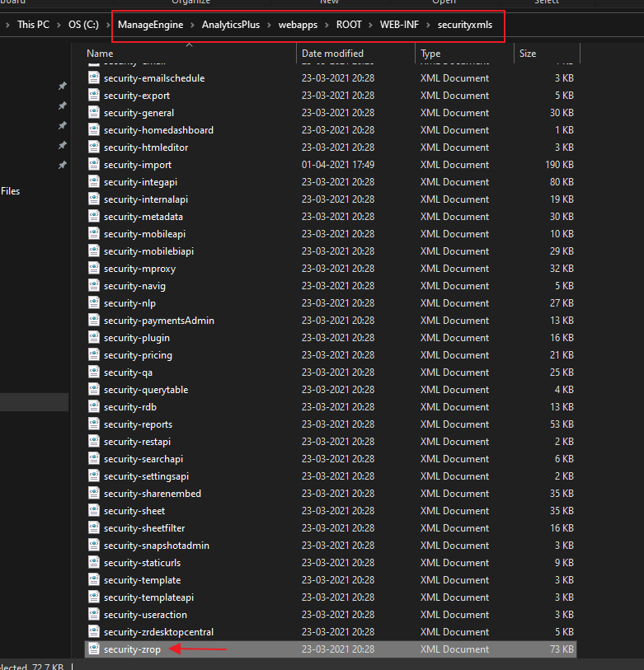
Task: Click the security-zrop file icon
Action: [94, 649]
